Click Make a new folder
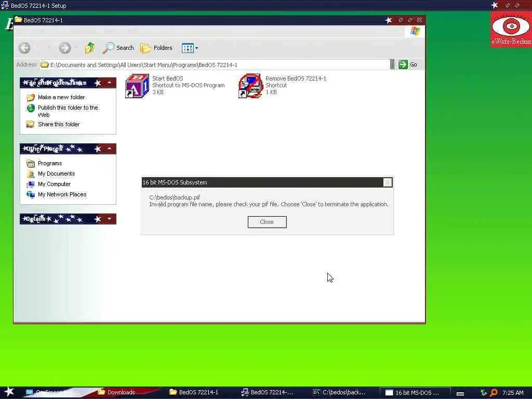This screenshot has height=399, width=532. click(61, 97)
